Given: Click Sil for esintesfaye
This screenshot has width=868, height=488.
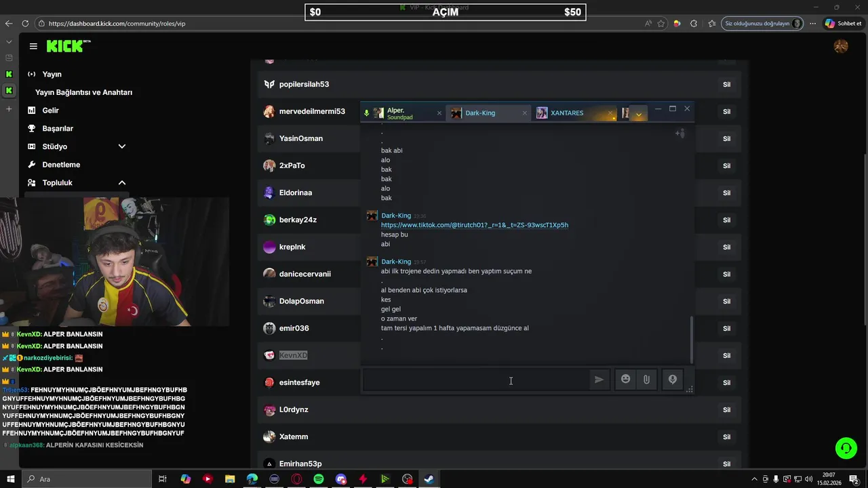Looking at the screenshot, I should 726,383.
